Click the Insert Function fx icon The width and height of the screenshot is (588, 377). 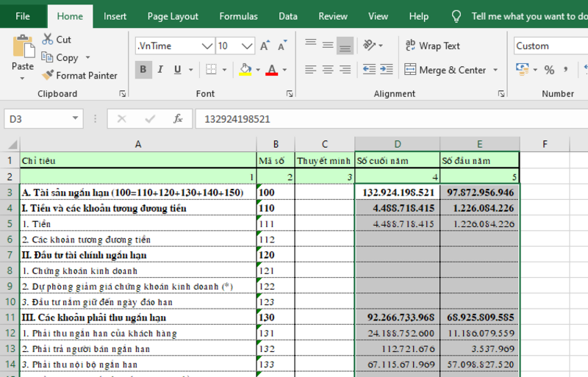coord(177,118)
